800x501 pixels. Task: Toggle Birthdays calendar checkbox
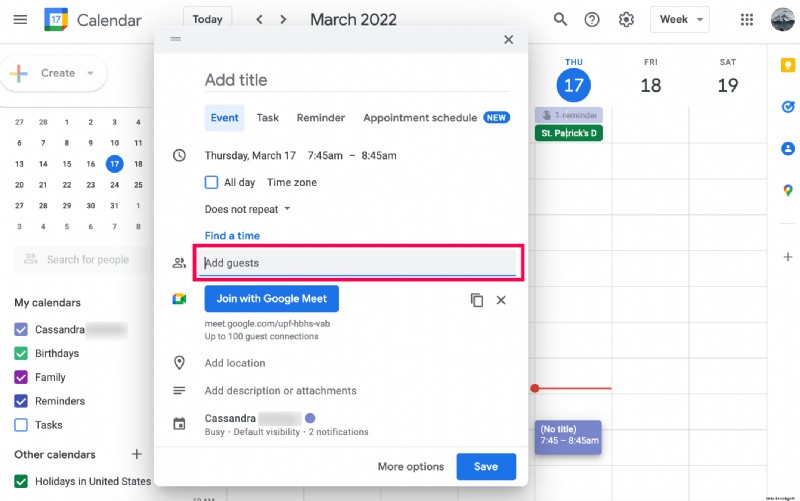(x=21, y=353)
